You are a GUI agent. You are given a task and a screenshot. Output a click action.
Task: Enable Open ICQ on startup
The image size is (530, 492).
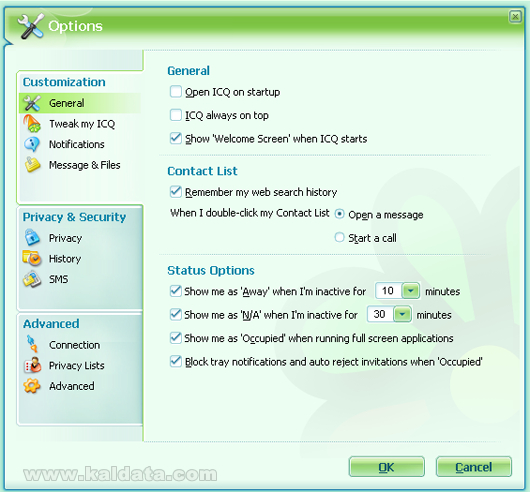(176, 92)
